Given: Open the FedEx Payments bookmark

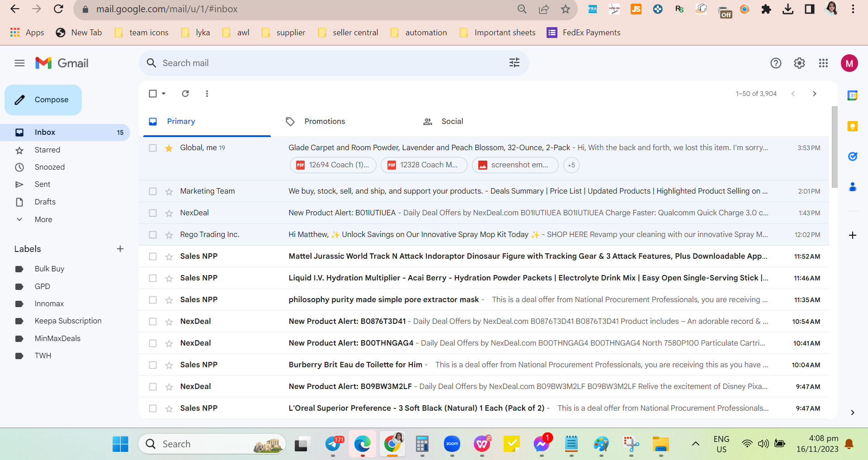Looking at the screenshot, I should coord(584,33).
